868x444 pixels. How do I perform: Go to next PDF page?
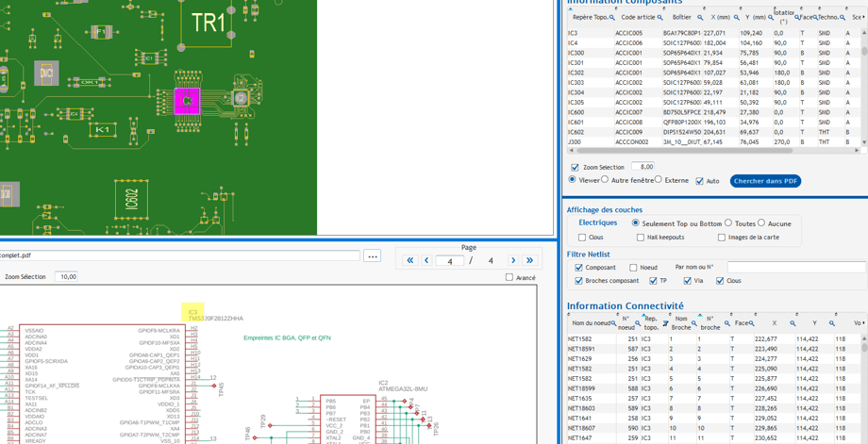(x=513, y=260)
